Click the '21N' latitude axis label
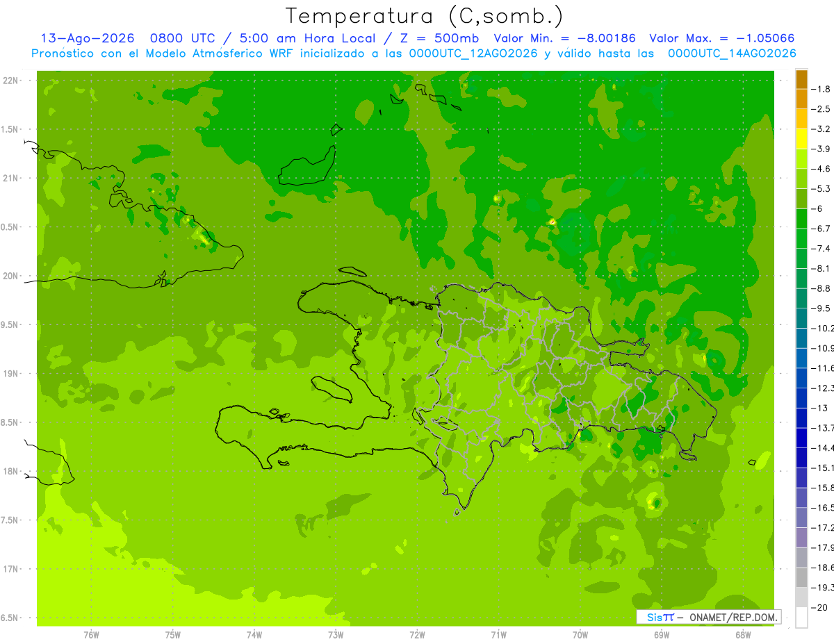Screen dimensions: 834x644 [10, 179]
